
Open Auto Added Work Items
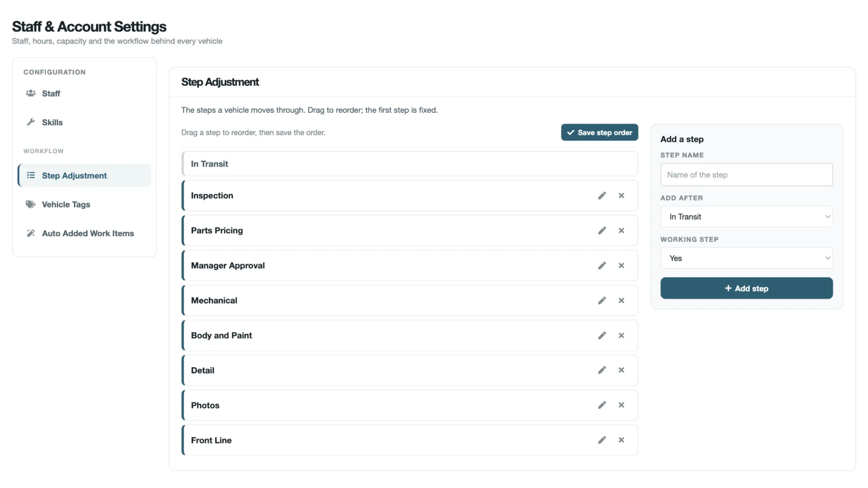(x=84, y=234)
